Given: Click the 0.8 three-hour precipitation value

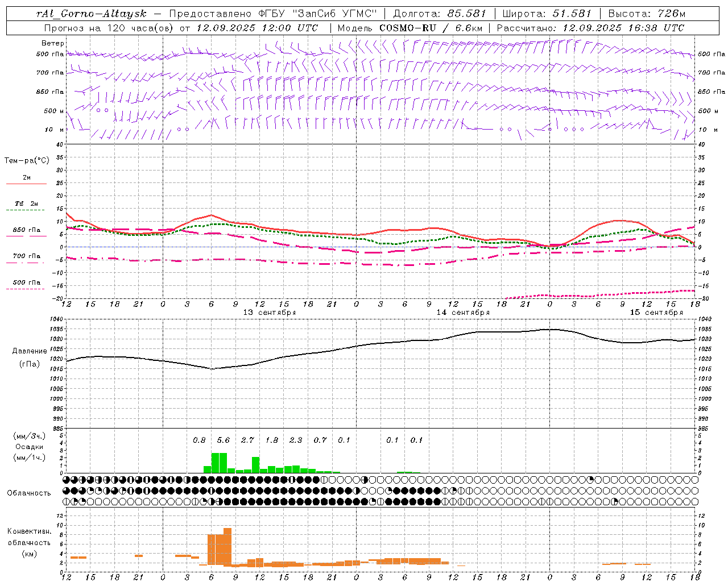Looking at the screenshot, I should [199, 440].
